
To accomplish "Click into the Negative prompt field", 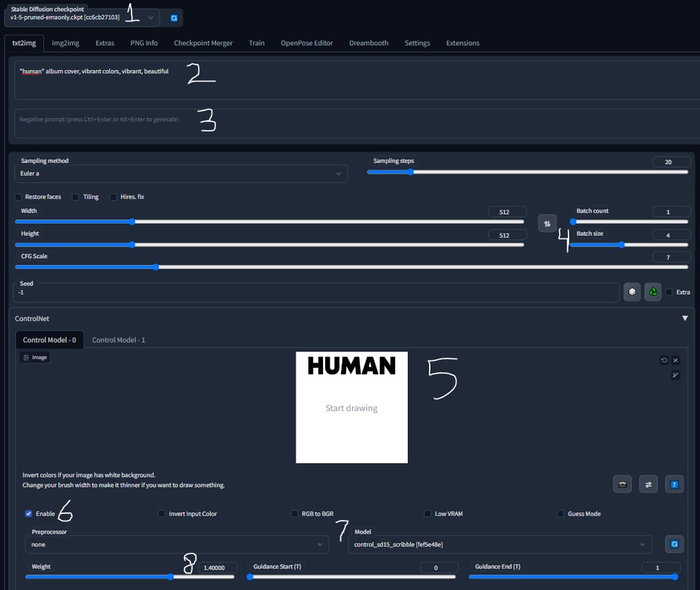I will pyautogui.click(x=357, y=123).
